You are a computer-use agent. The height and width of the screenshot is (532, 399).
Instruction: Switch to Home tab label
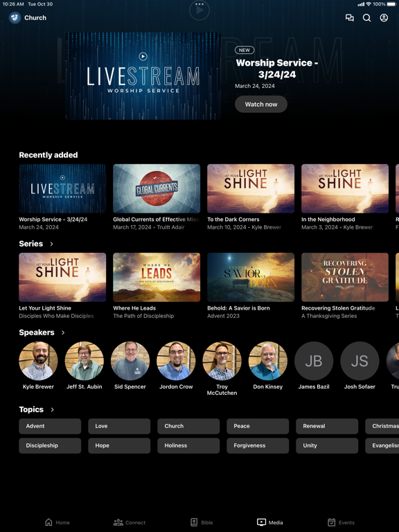pyautogui.click(x=63, y=522)
